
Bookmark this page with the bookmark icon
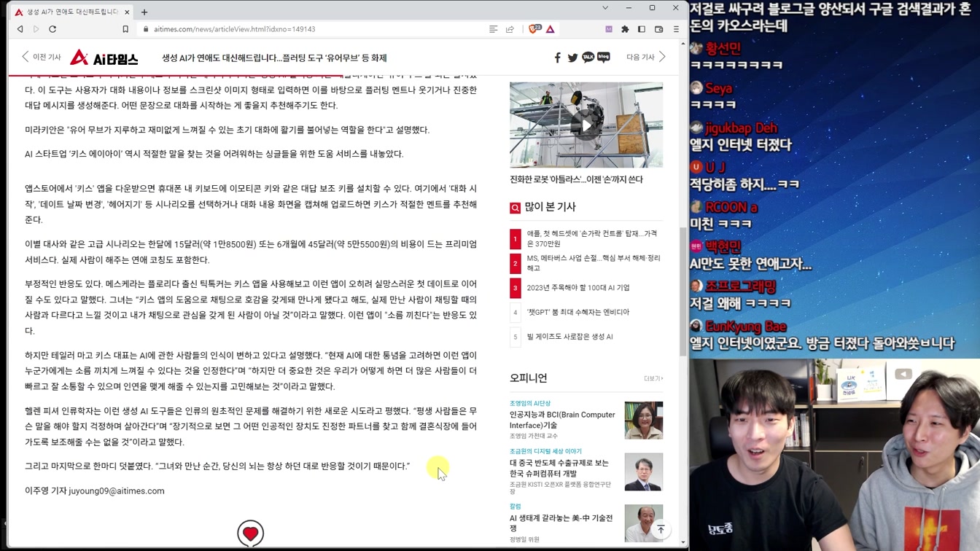[125, 29]
